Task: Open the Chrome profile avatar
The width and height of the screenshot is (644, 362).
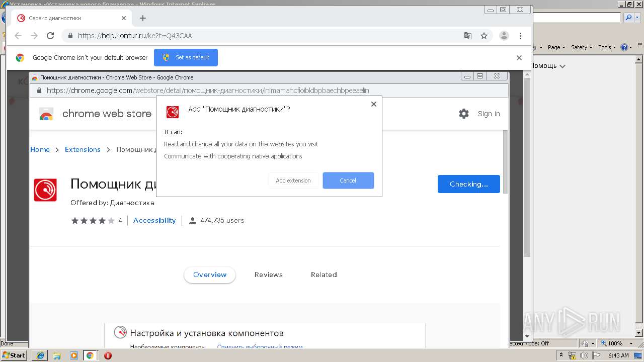Action: click(x=504, y=36)
